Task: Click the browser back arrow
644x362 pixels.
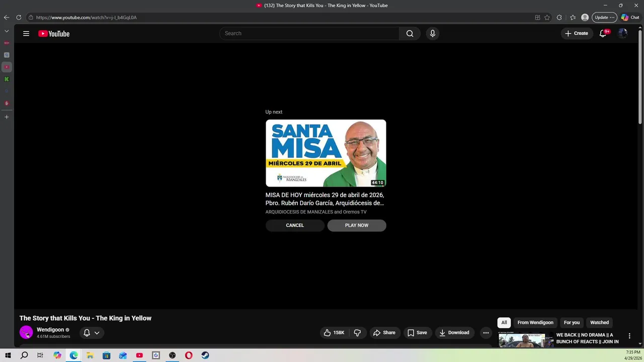Action: click(x=7, y=18)
